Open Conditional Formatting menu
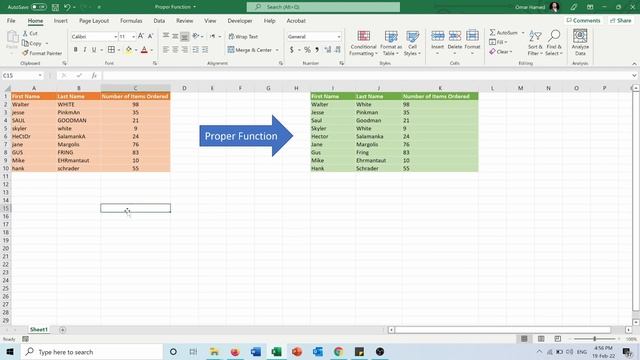 (363, 43)
